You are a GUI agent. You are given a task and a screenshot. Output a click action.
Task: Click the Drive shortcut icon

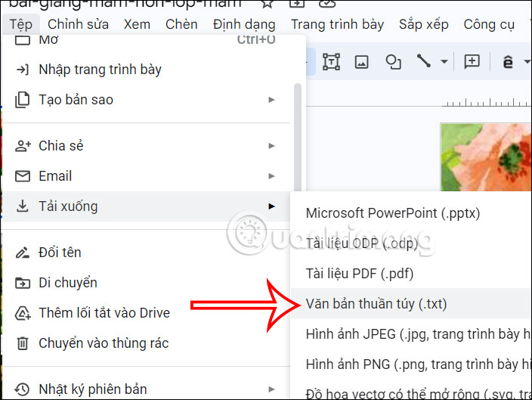point(23,313)
